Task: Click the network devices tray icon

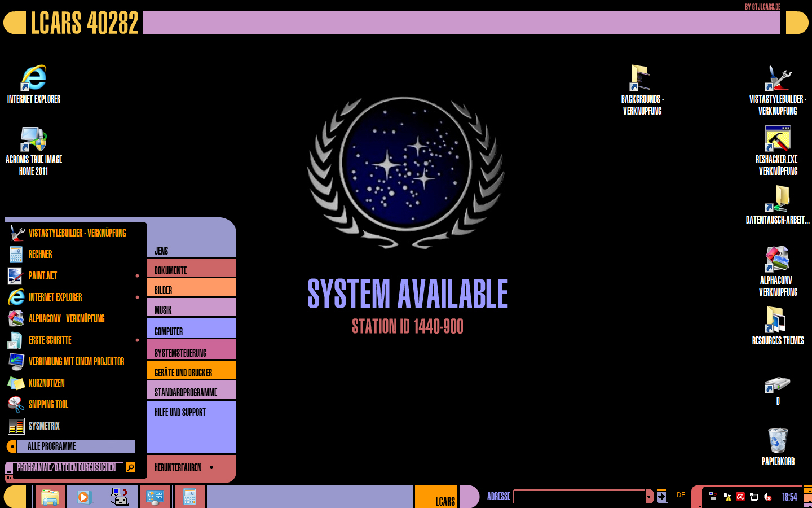Action: point(713,496)
